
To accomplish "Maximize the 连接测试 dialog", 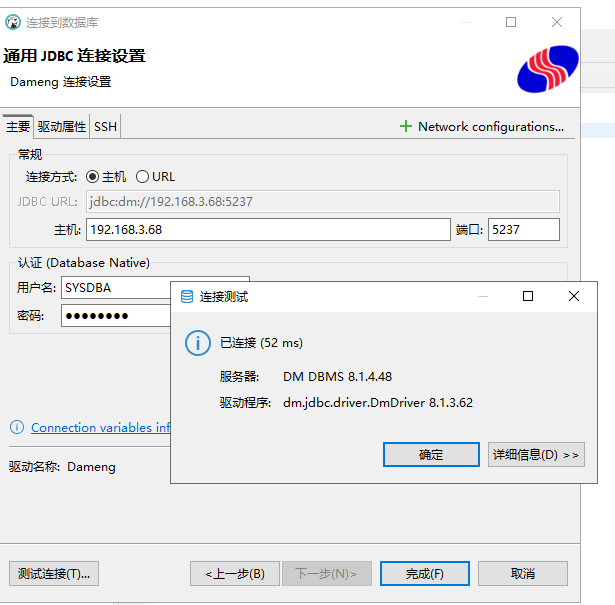I will [528, 296].
